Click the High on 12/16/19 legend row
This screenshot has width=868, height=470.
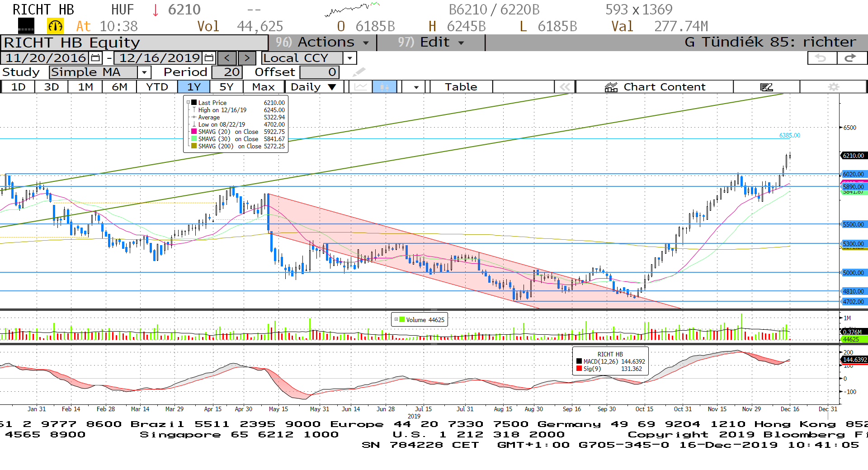238,110
